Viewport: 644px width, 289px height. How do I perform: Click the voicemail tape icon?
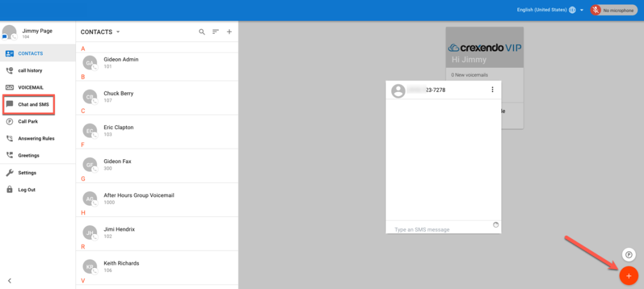(10, 88)
